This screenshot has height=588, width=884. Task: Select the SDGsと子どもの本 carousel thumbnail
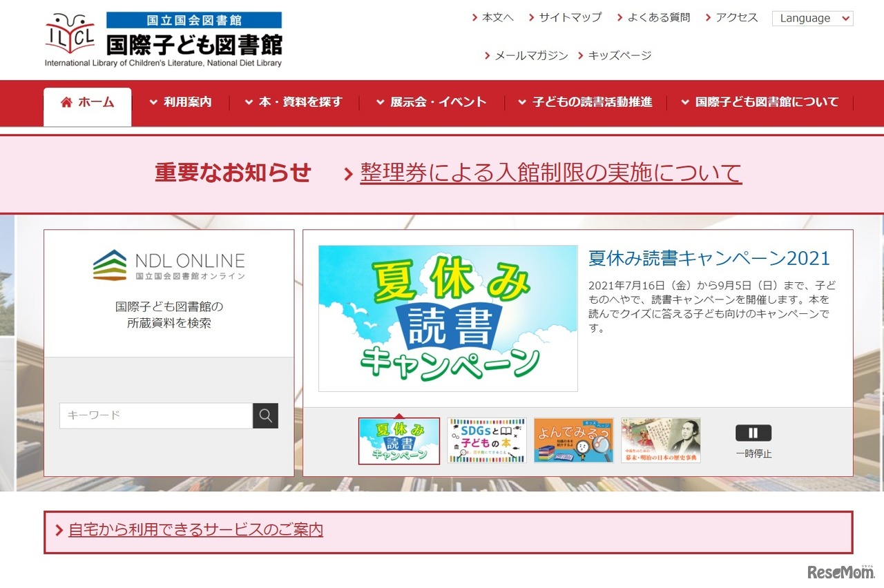click(487, 440)
